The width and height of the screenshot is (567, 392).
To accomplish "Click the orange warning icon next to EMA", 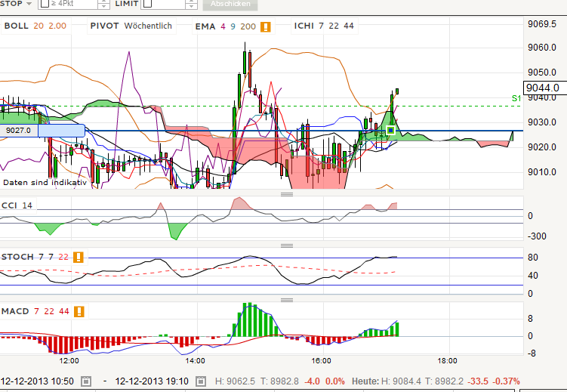I will [x=266, y=26].
